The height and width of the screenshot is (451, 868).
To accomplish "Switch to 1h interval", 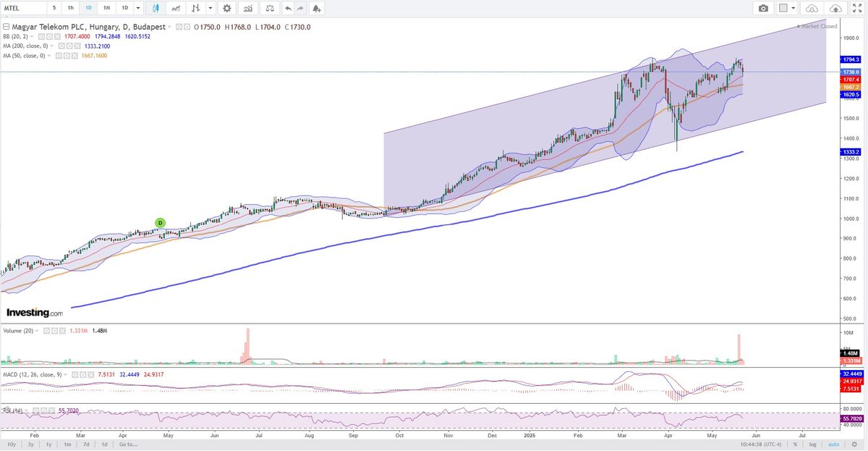I will point(70,8).
